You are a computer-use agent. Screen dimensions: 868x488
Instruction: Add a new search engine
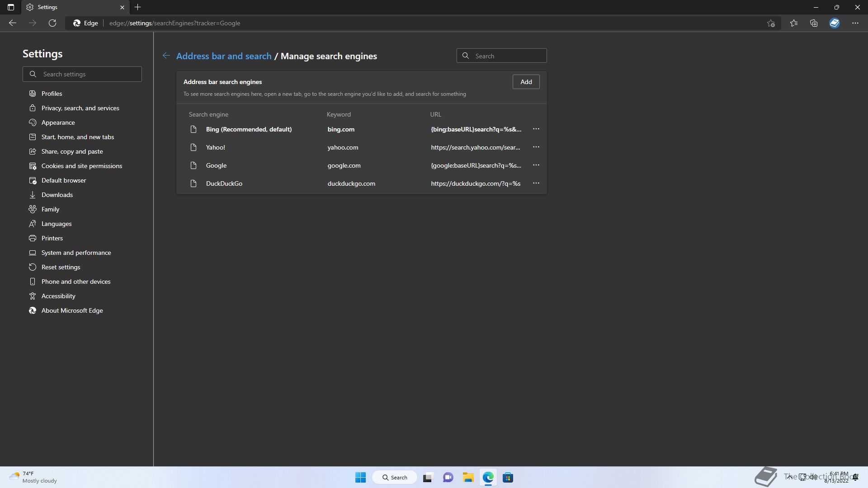pyautogui.click(x=526, y=82)
